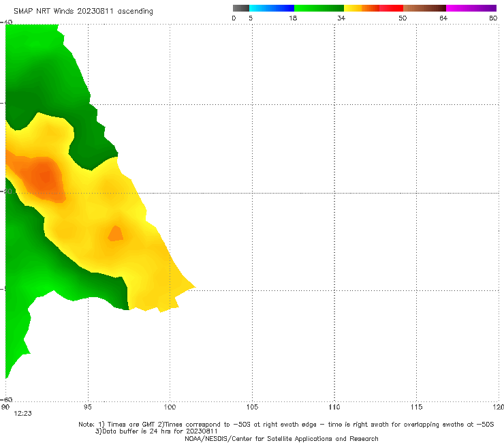Click the blue 5-18 segment of color bar
This screenshot has height=443, width=504.
point(272,8)
